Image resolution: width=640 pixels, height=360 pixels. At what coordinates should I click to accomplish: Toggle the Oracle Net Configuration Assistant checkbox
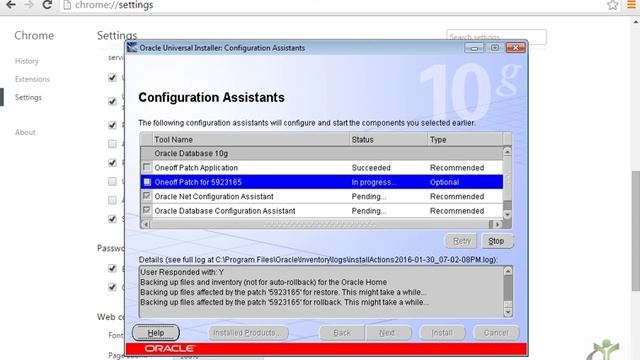pos(147,196)
